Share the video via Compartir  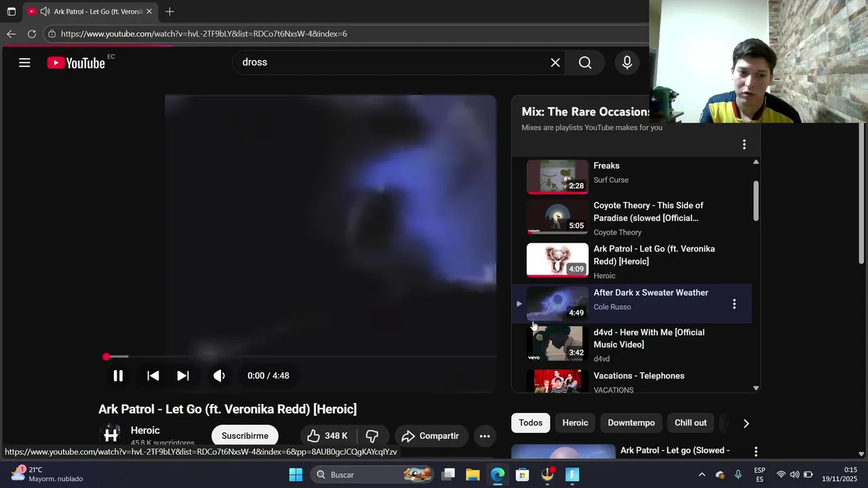pos(430,436)
